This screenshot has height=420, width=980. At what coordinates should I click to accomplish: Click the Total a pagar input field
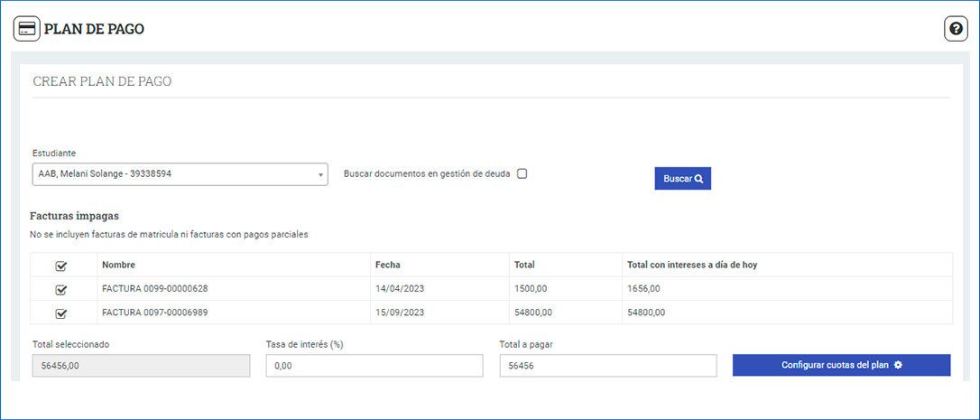tap(607, 366)
